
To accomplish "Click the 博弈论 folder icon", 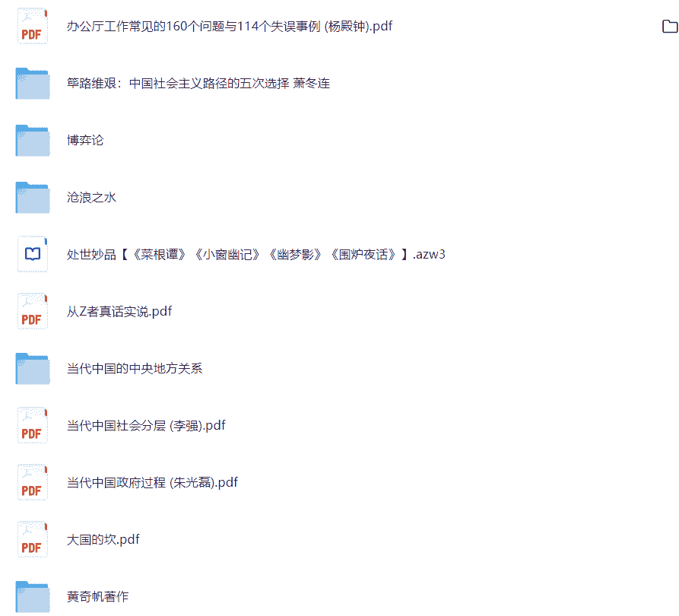I will [33, 141].
